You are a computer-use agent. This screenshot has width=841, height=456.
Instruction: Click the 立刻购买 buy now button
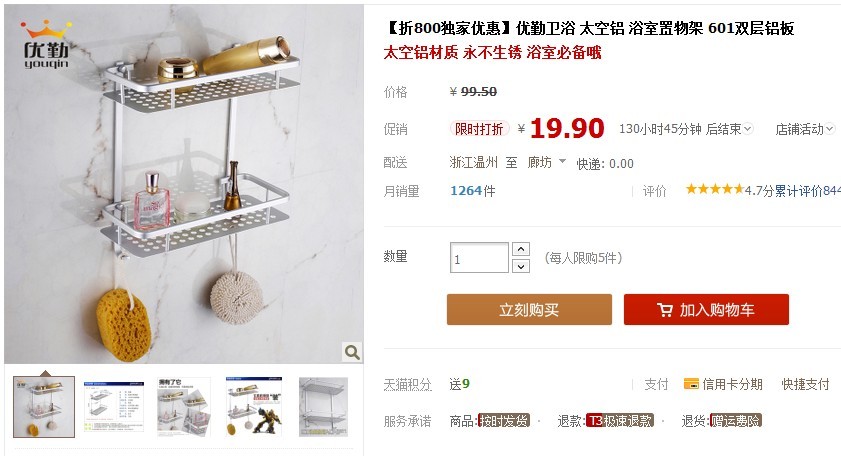tap(529, 310)
